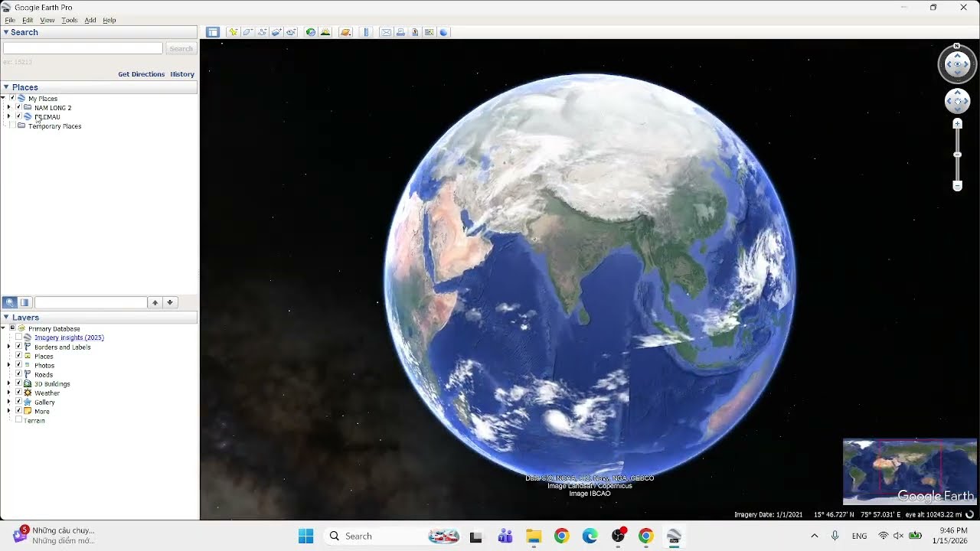980x551 pixels.
Task: Click the Print toolbar icon
Action: pyautogui.click(x=400, y=32)
